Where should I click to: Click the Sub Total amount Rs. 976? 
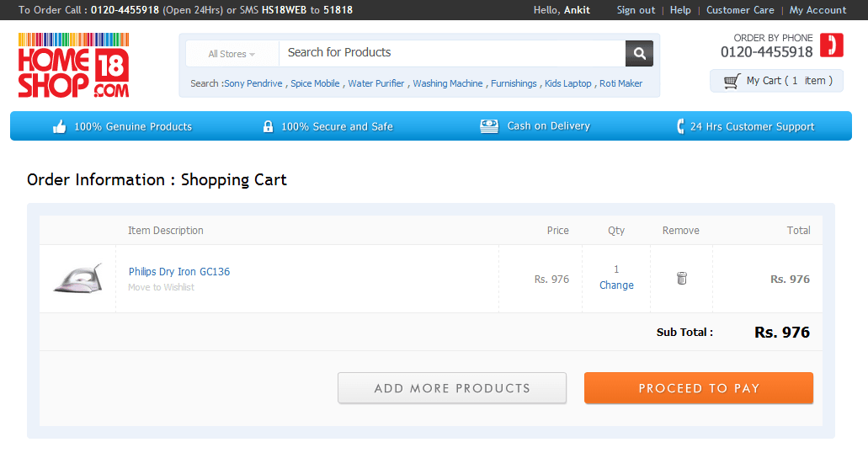pyautogui.click(x=782, y=333)
